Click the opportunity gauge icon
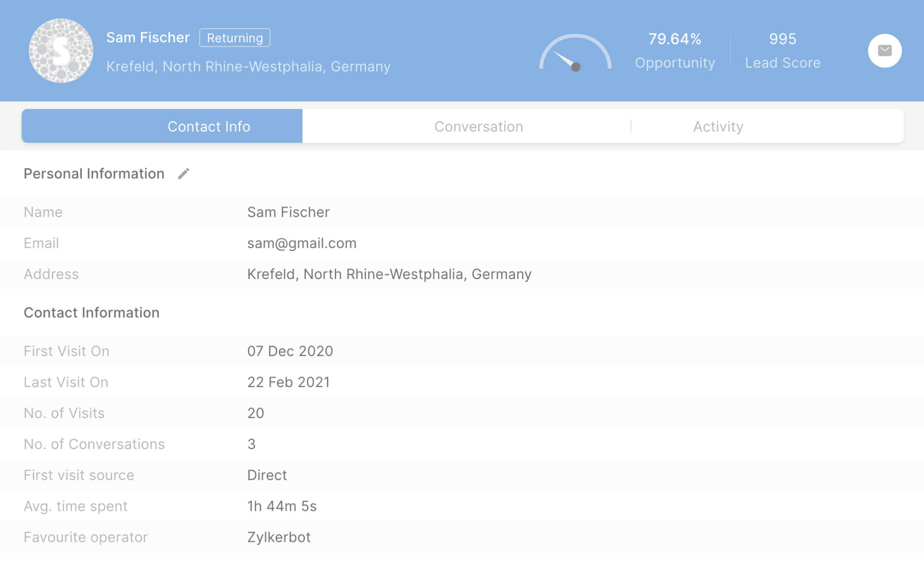 (573, 51)
